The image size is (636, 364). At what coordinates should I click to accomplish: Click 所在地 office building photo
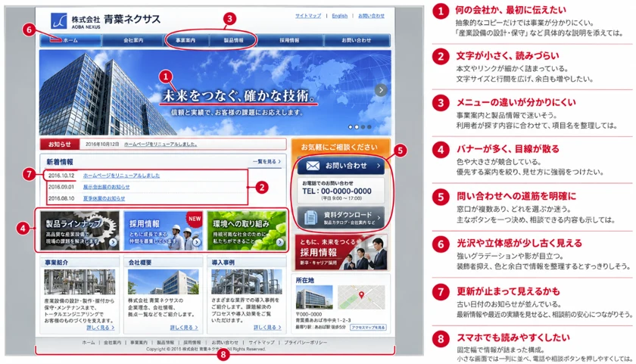[314, 297]
